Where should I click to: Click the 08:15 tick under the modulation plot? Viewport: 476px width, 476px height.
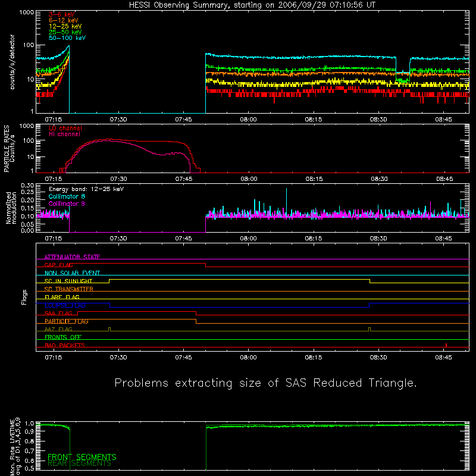(314, 239)
